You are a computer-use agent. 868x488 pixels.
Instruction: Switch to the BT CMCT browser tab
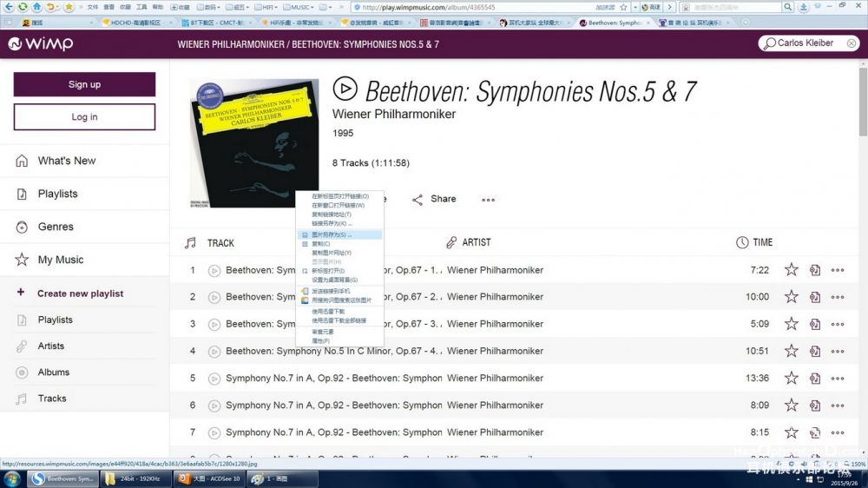216,23
